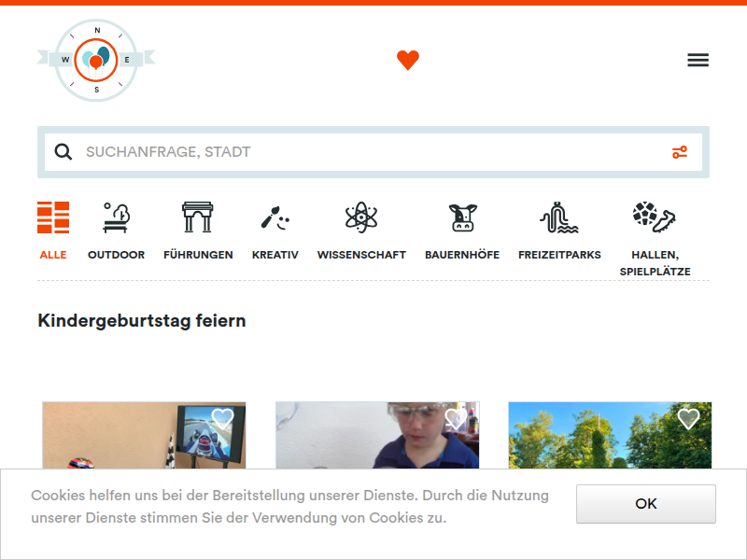
Task: Select the Führungen arch icon
Action: pyautogui.click(x=198, y=217)
